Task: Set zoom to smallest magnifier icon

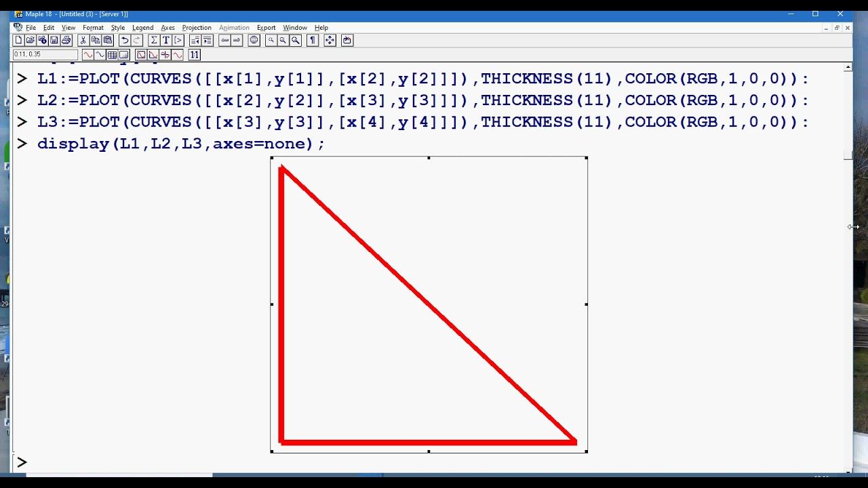Action: (271, 40)
